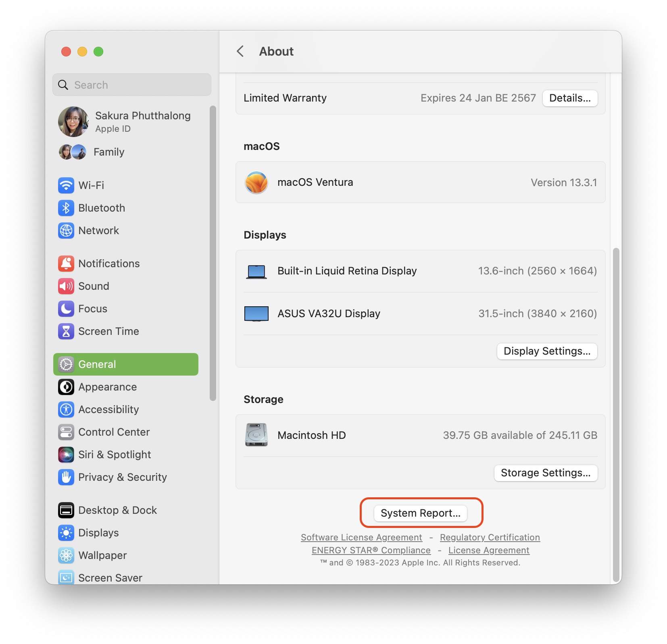Open Focus moon icon
The width and height of the screenshot is (667, 644).
66,309
